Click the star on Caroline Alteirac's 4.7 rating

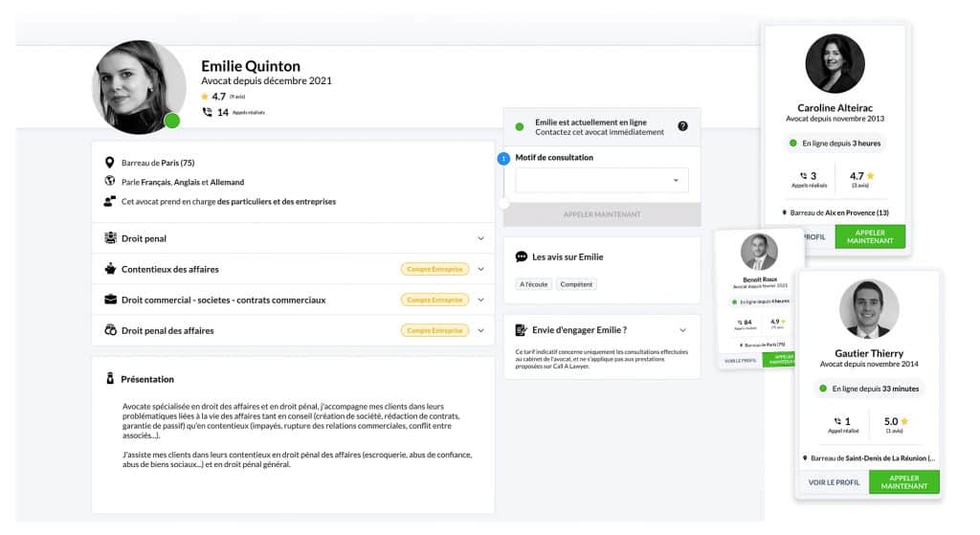pyautogui.click(x=871, y=176)
